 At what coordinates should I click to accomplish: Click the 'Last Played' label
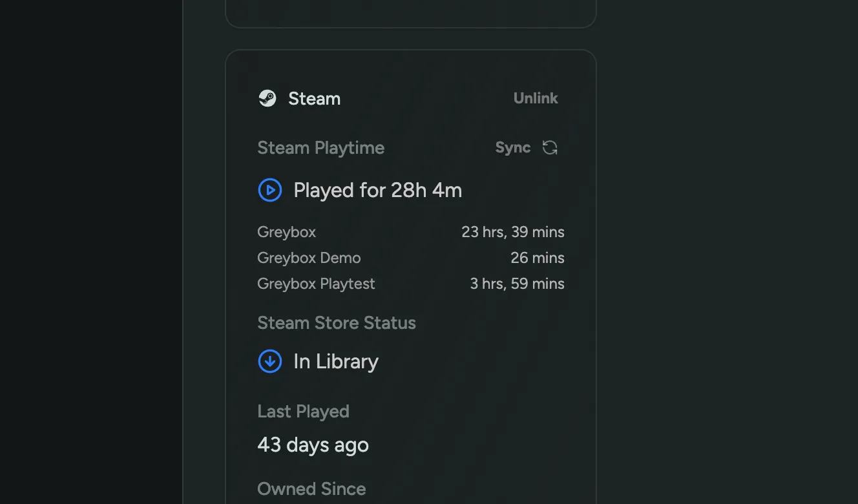pyautogui.click(x=304, y=412)
